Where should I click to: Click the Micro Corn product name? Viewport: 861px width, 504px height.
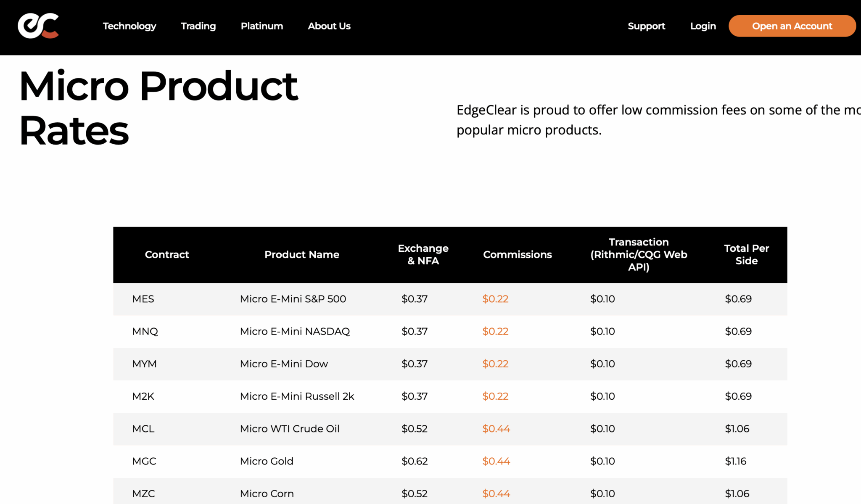coord(267,493)
